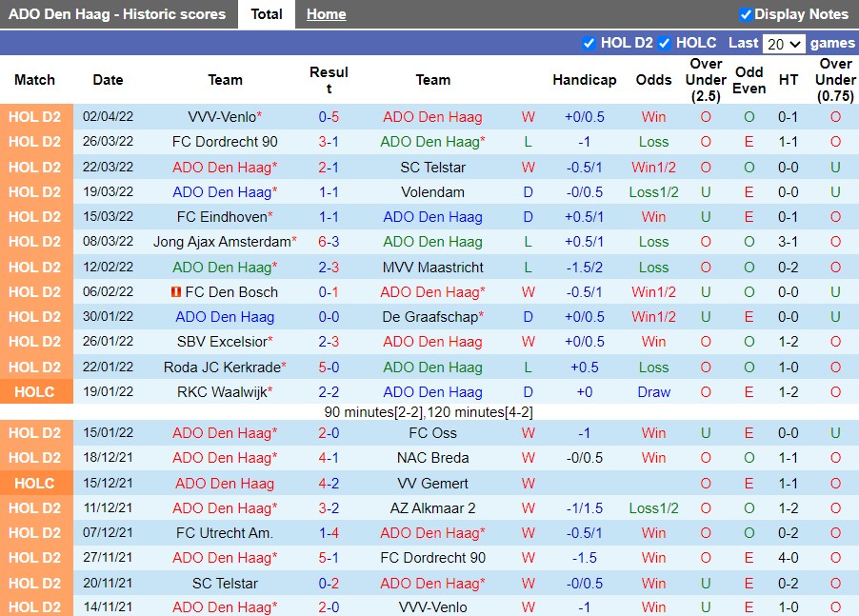Open the MVV Maastricht team link
The width and height of the screenshot is (859, 616).
(x=432, y=268)
